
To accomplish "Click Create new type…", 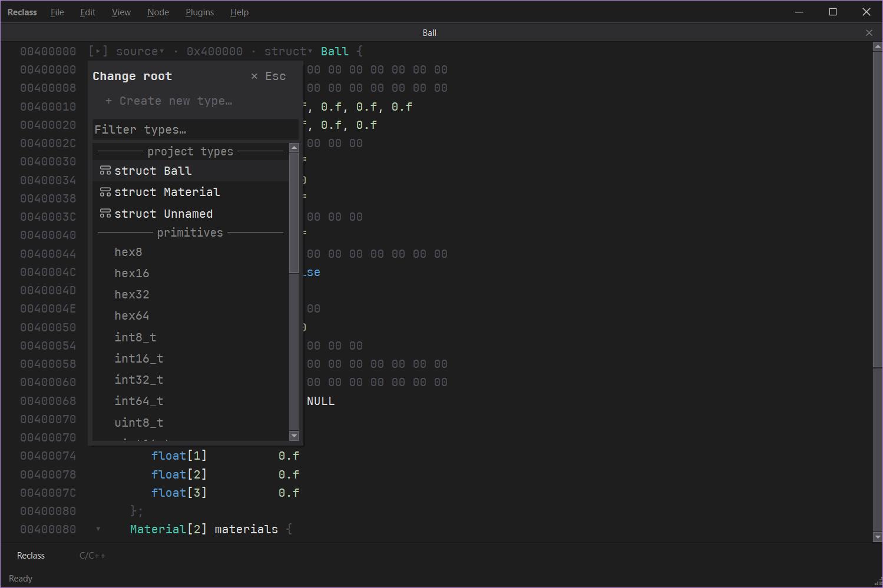I will (169, 101).
